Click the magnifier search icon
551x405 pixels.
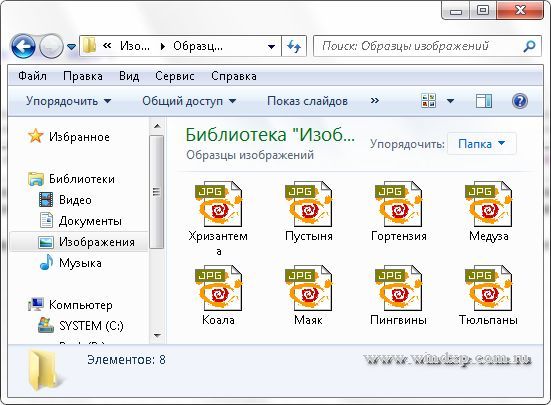[x=529, y=46]
